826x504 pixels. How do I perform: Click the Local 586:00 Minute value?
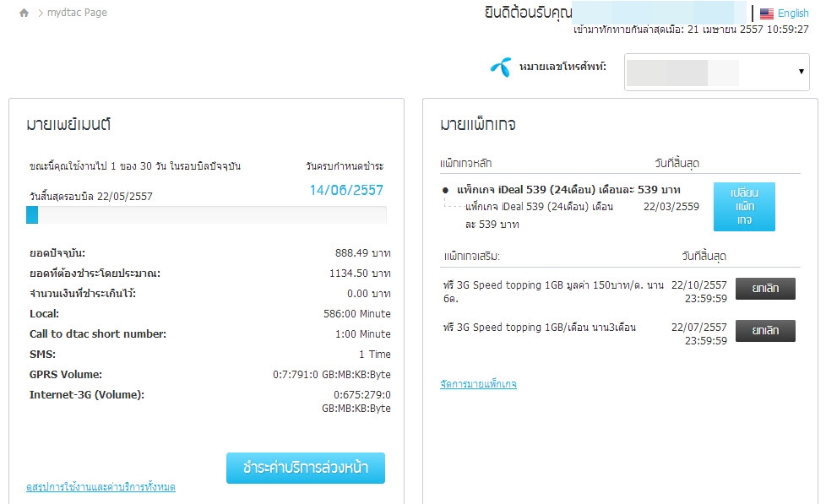point(357,314)
